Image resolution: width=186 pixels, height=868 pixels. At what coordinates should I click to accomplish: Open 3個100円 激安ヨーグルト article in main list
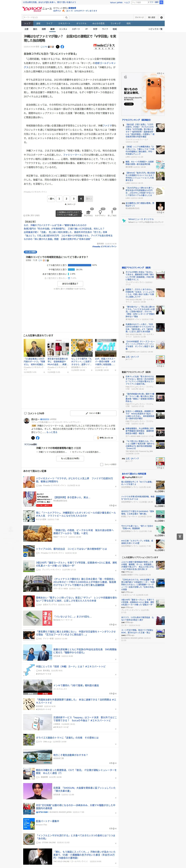pos(76,564)
